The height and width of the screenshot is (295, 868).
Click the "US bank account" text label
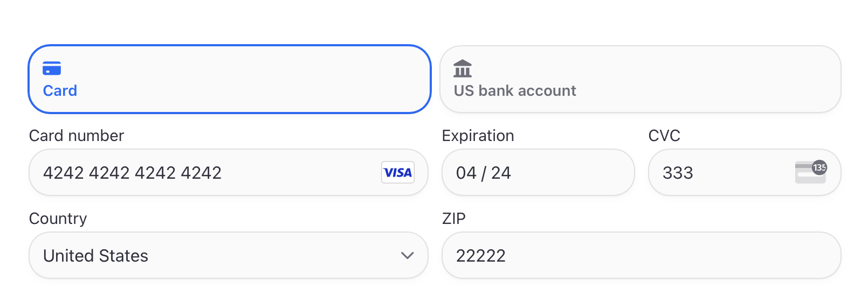click(x=515, y=90)
